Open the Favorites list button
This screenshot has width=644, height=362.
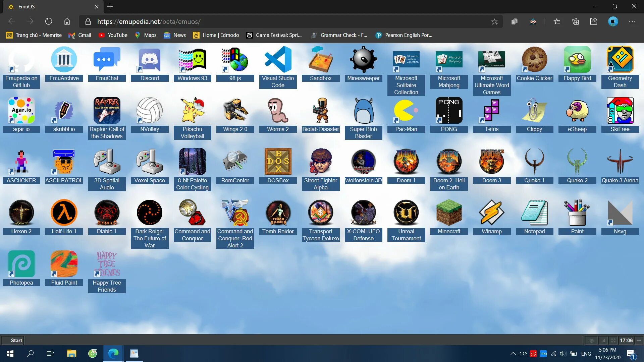click(557, 21)
